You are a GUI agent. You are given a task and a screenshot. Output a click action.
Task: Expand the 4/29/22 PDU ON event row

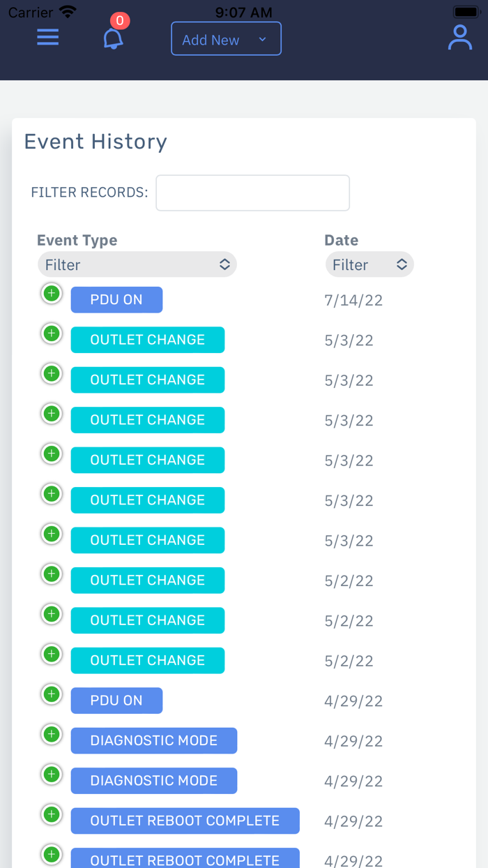tap(52, 695)
